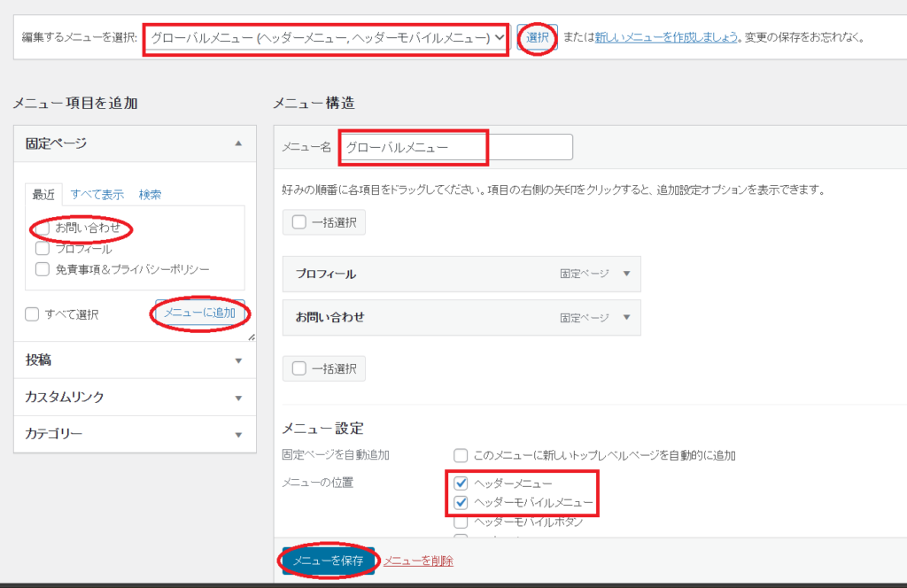Click the メニューに追加 button

pyautogui.click(x=200, y=313)
